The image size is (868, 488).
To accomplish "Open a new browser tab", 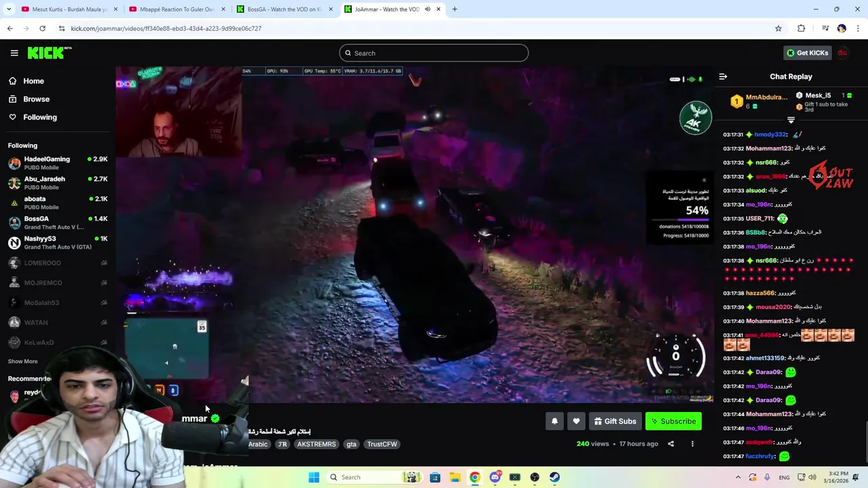I will 454,9.
